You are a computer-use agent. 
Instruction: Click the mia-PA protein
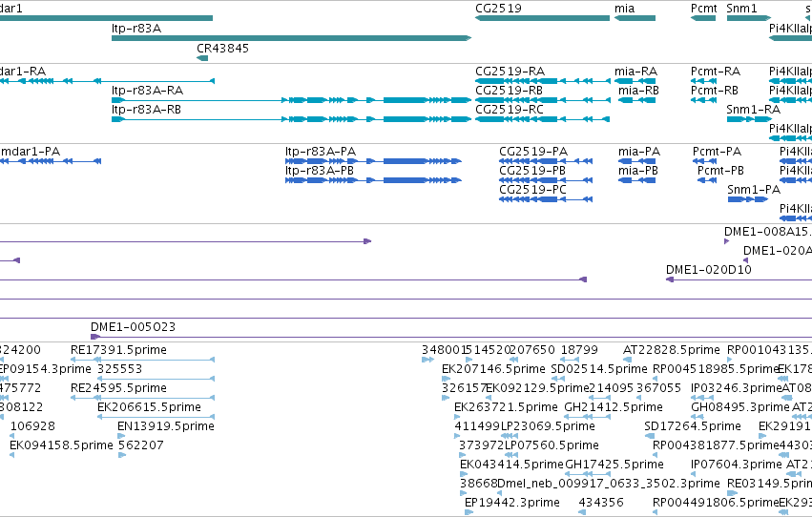[637, 161]
